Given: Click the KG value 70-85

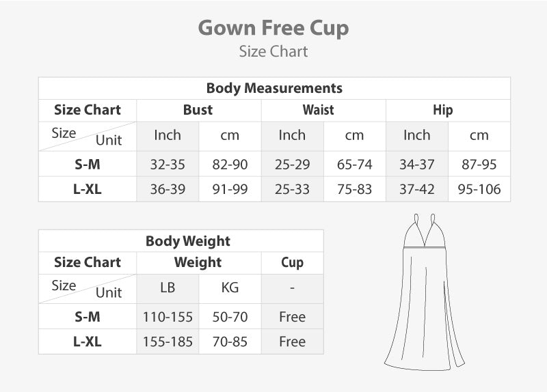Looking at the screenshot, I should (230, 341).
